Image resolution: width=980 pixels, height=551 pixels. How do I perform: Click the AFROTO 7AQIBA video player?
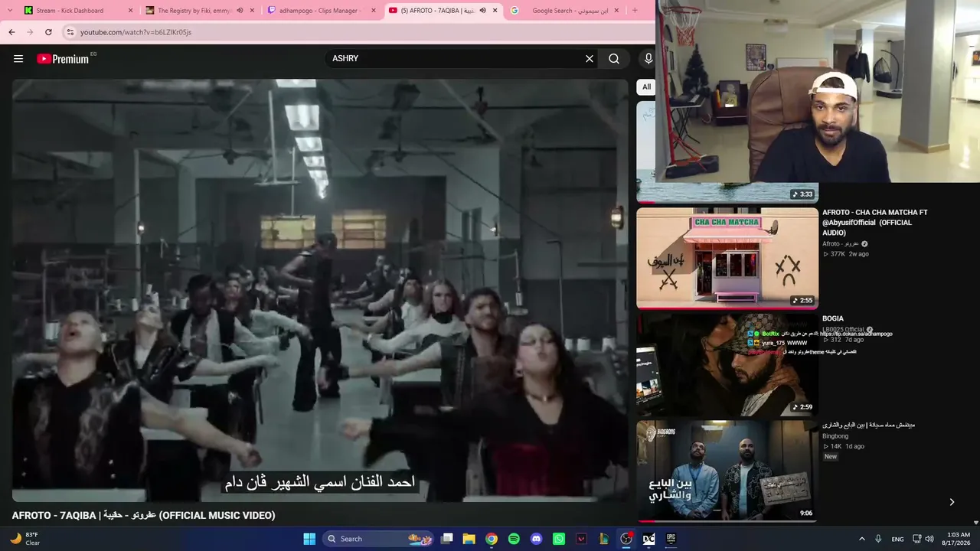click(319, 291)
